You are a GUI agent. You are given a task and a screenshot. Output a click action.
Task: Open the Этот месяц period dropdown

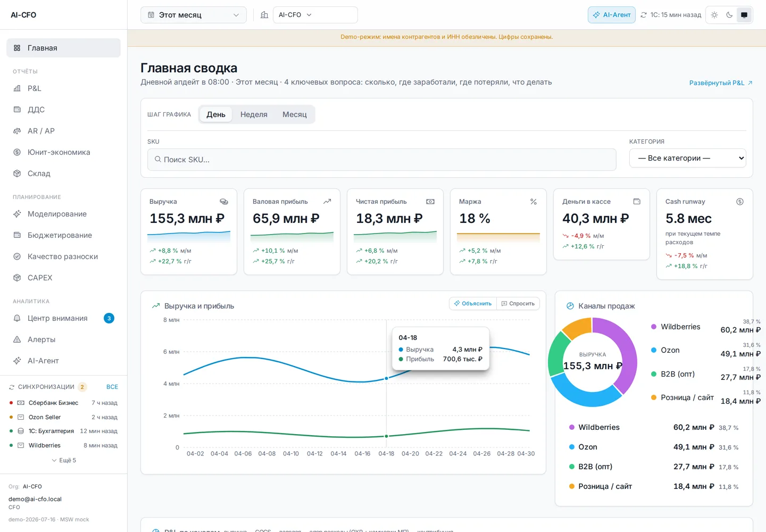(194, 15)
